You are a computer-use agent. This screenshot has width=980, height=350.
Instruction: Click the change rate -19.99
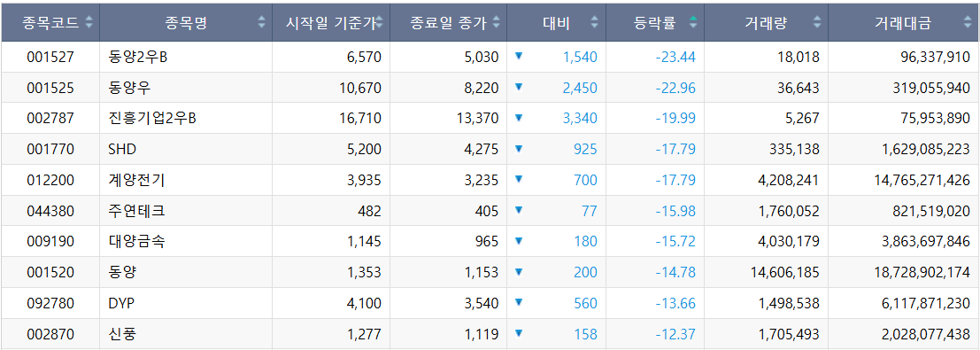[x=675, y=118]
